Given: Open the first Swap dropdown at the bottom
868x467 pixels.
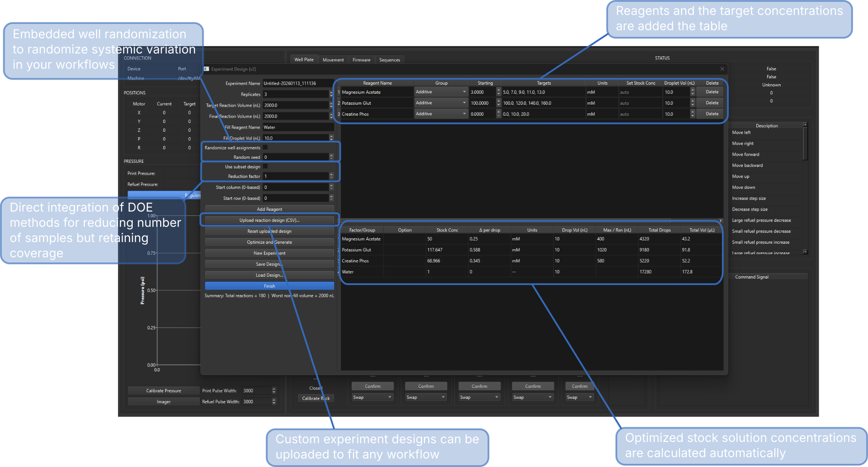Looking at the screenshot, I should (x=372, y=397).
